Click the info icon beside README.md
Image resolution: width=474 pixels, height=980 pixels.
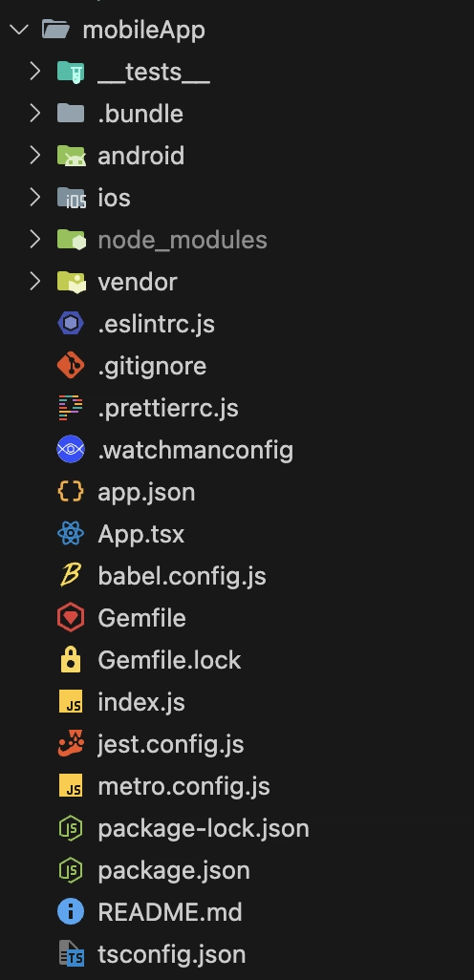click(x=71, y=912)
